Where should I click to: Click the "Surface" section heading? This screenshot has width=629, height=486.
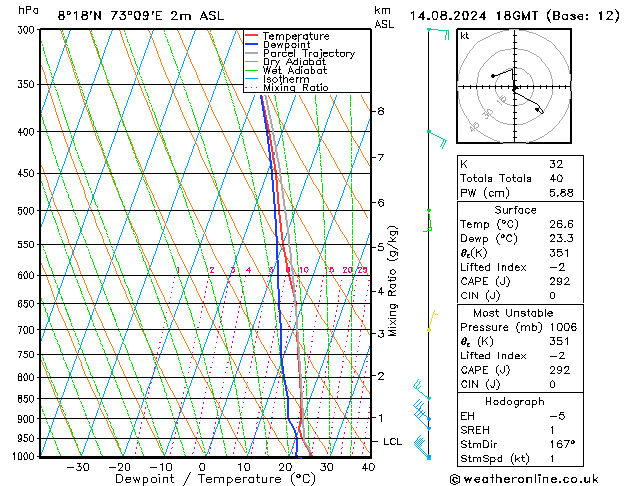click(x=515, y=210)
